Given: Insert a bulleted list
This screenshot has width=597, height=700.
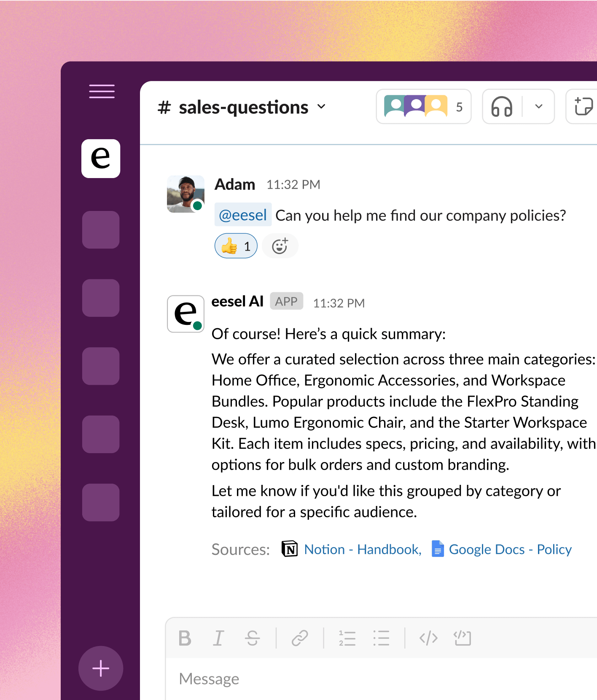Looking at the screenshot, I should point(381,638).
